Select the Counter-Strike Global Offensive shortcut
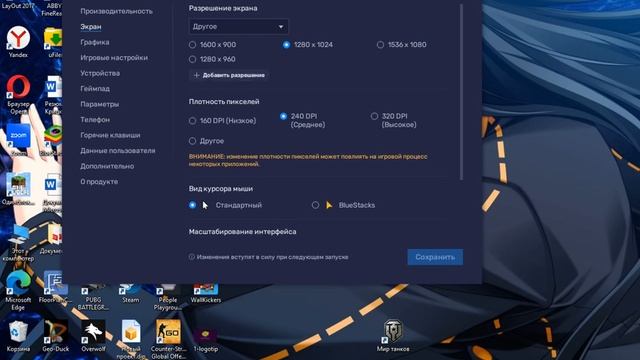This screenshot has height=360, width=640. click(168, 339)
